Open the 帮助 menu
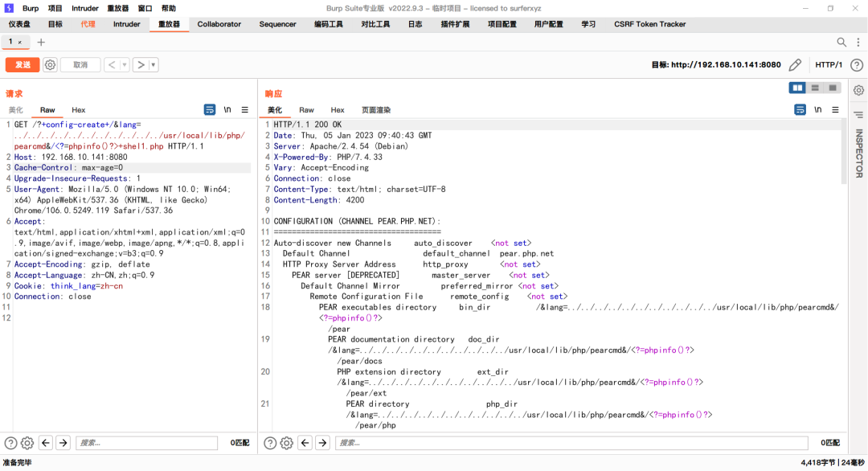Viewport: 868px width, 471px height. click(168, 8)
